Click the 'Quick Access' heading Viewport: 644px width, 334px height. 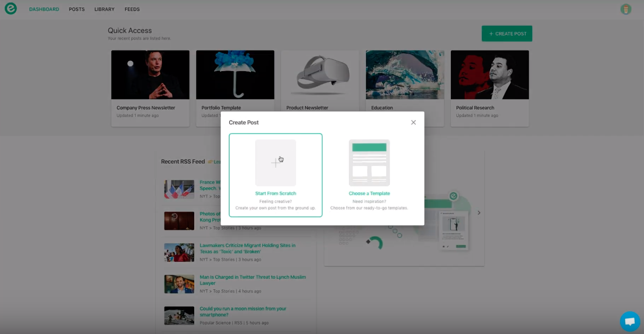click(x=130, y=31)
